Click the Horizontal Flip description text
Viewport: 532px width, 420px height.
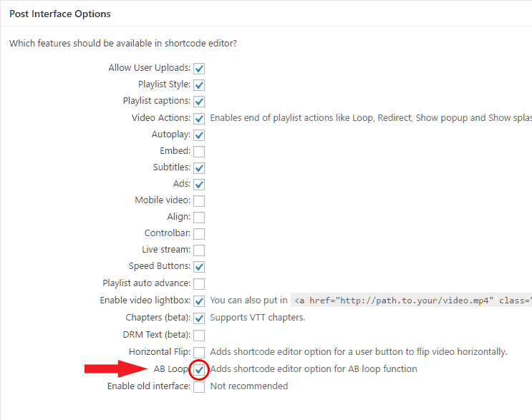tap(359, 352)
